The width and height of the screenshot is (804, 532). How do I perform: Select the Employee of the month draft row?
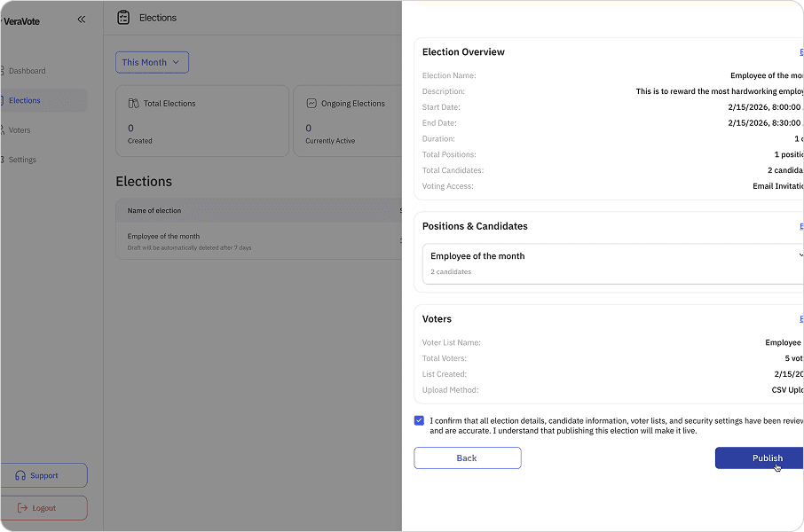point(222,240)
